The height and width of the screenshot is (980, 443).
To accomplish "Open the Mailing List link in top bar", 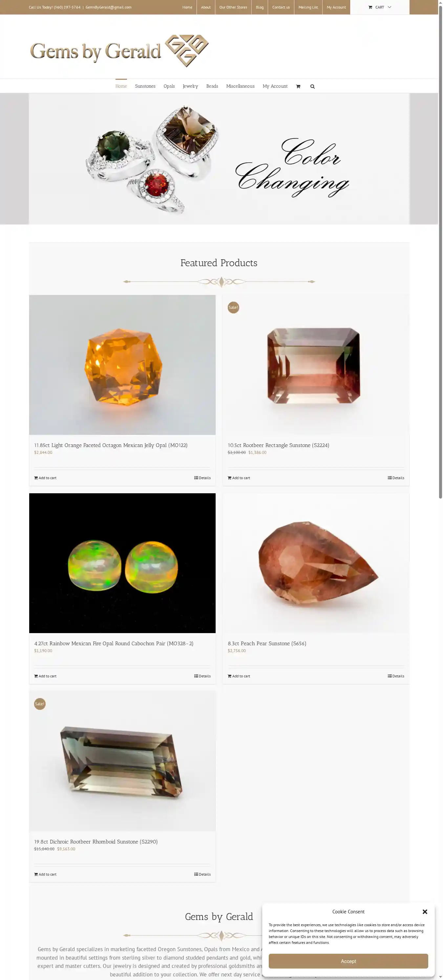I will [308, 7].
